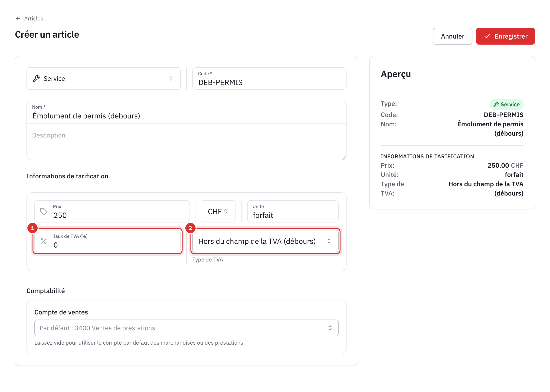Edit the Unité field forfait
Viewport: 550px width, 392px height.
(293, 211)
